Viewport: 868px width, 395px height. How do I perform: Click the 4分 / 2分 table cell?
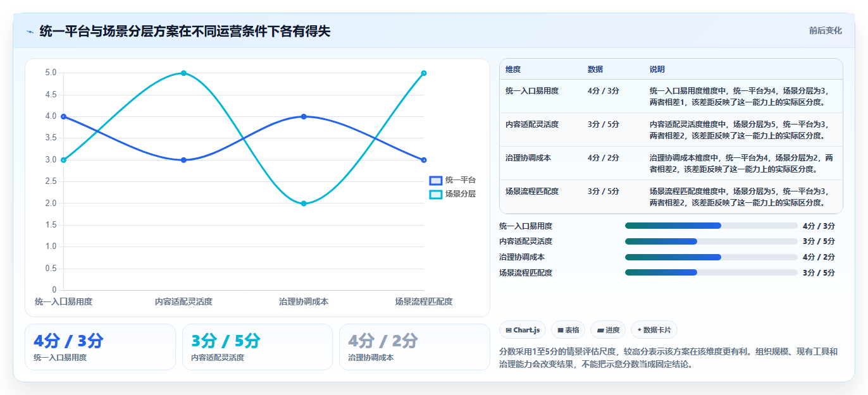(x=603, y=157)
